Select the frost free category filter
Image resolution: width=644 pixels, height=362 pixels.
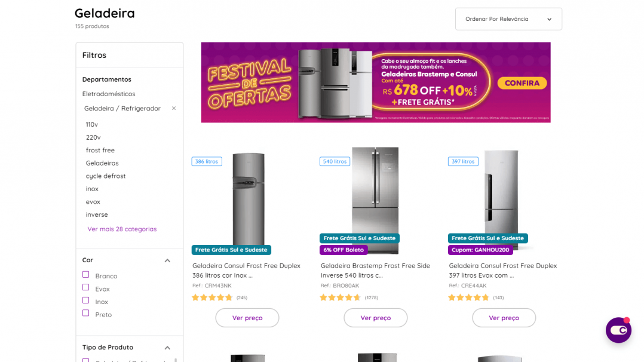click(100, 150)
